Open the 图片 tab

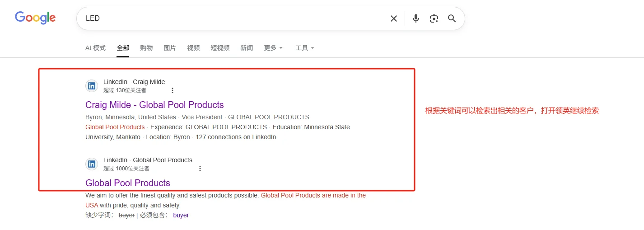coord(170,48)
